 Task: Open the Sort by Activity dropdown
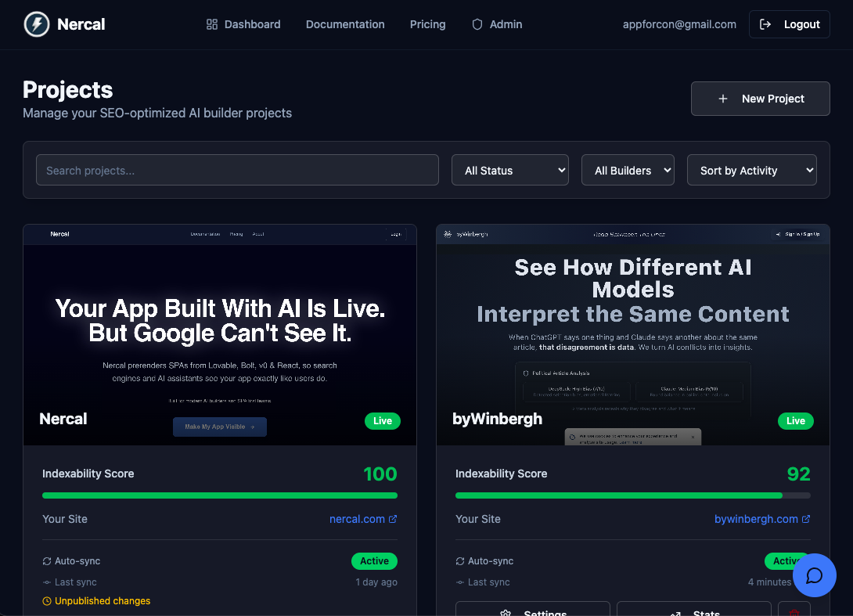pyautogui.click(x=752, y=171)
